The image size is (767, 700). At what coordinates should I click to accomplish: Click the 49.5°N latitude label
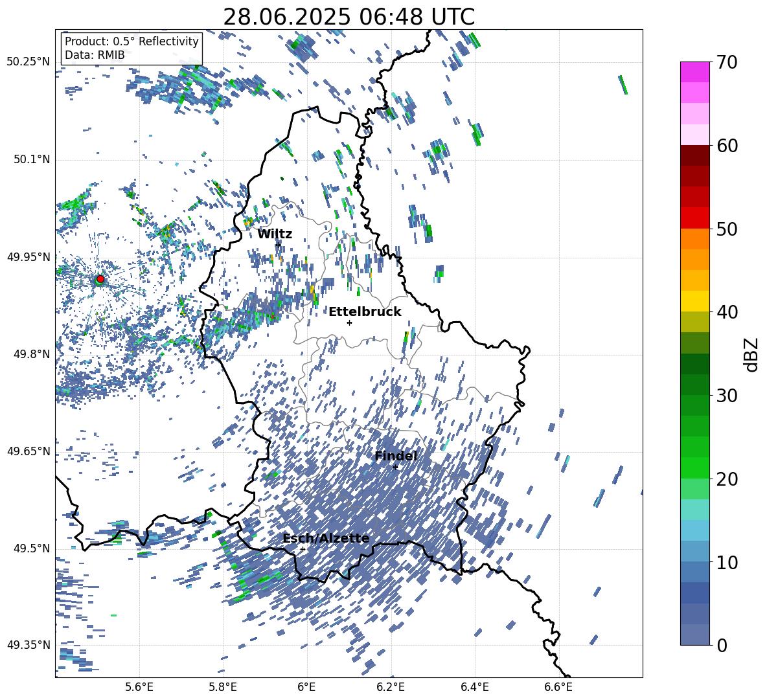[x=31, y=548]
